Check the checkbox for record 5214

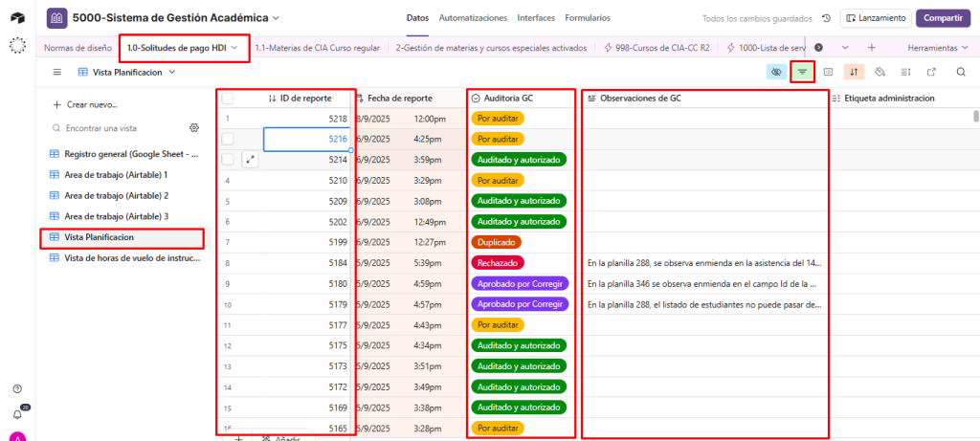click(228, 160)
